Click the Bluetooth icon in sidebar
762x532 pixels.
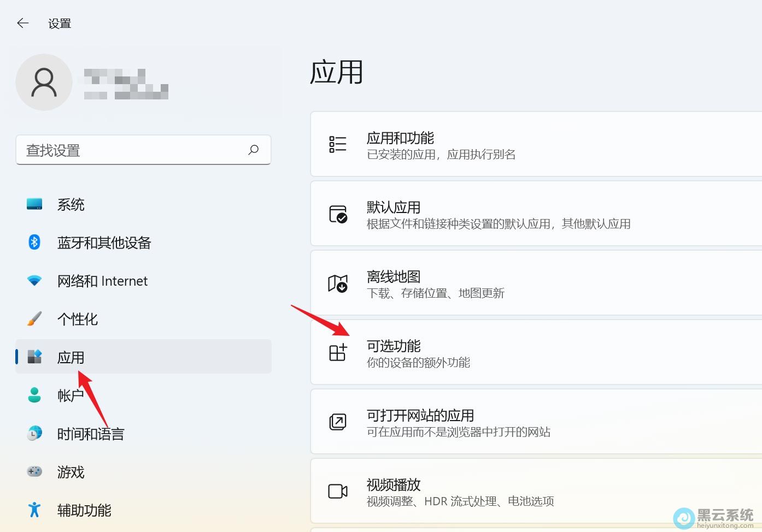(34, 242)
